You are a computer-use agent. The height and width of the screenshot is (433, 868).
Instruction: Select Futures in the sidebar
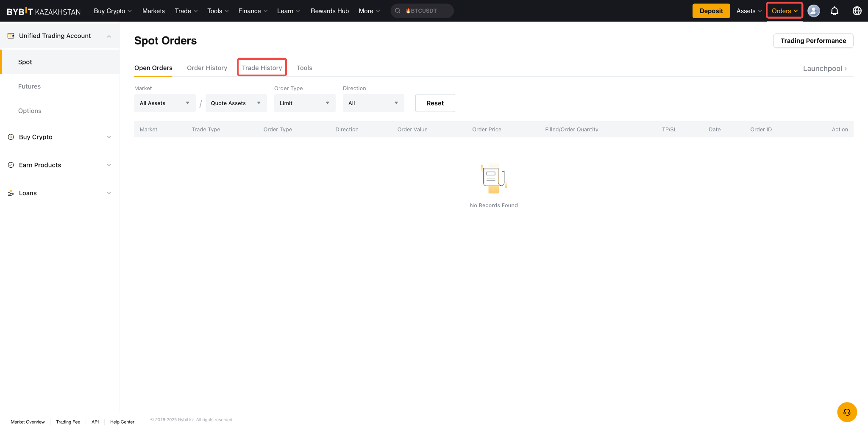pyautogui.click(x=29, y=86)
